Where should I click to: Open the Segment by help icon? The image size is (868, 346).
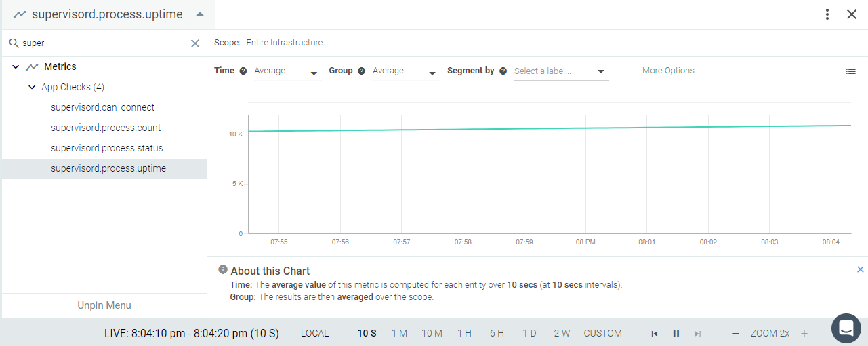(503, 71)
